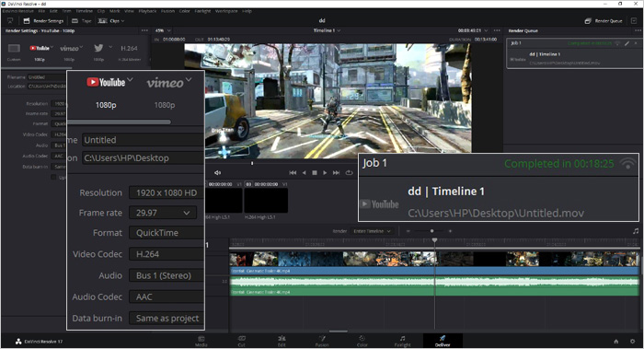The image size is (644, 349).
Task: Open the File menu
Action: 41,11
